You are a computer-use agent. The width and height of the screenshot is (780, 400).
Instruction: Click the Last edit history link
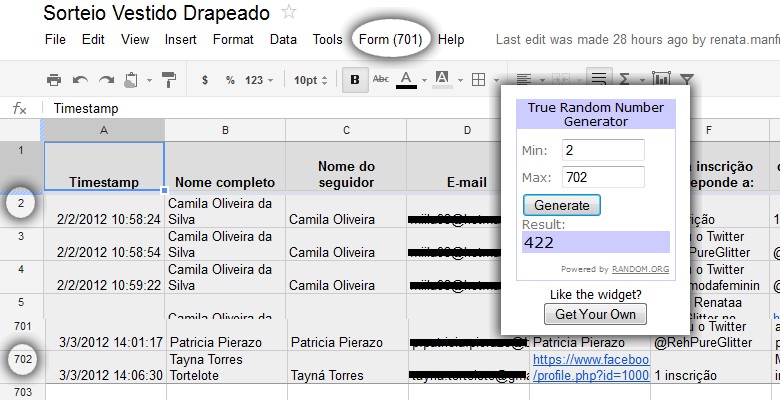(638, 40)
